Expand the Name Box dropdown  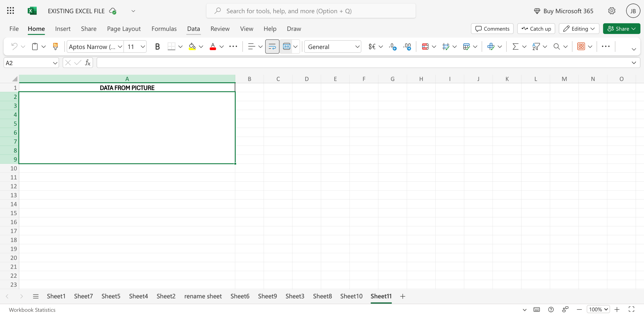click(x=55, y=63)
